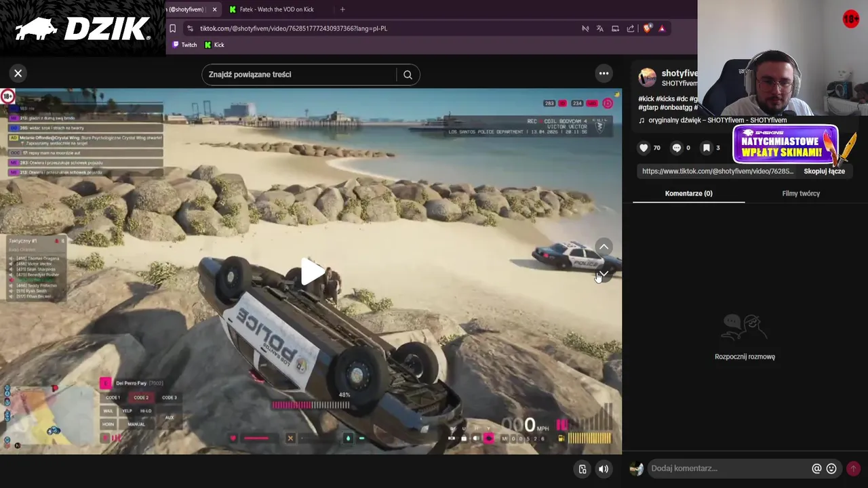Switch to the 'Filmy twórcy' tab
The height and width of the screenshot is (488, 868).
(x=801, y=193)
